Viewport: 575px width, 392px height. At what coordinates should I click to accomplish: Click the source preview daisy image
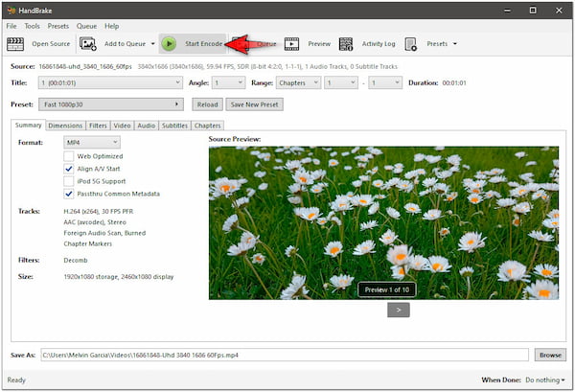[x=384, y=223]
